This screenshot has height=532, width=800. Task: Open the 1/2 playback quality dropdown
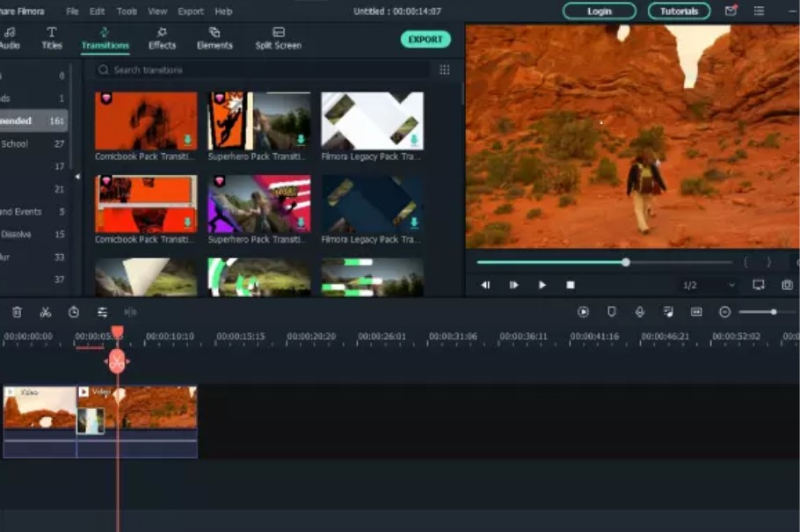[x=709, y=285]
